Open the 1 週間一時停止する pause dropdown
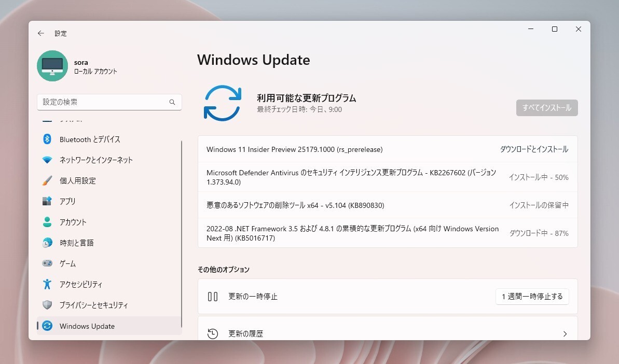Image resolution: width=619 pixels, height=364 pixels. point(532,297)
